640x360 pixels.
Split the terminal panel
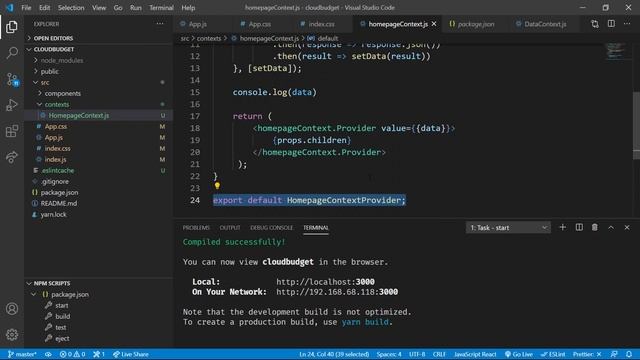point(579,227)
